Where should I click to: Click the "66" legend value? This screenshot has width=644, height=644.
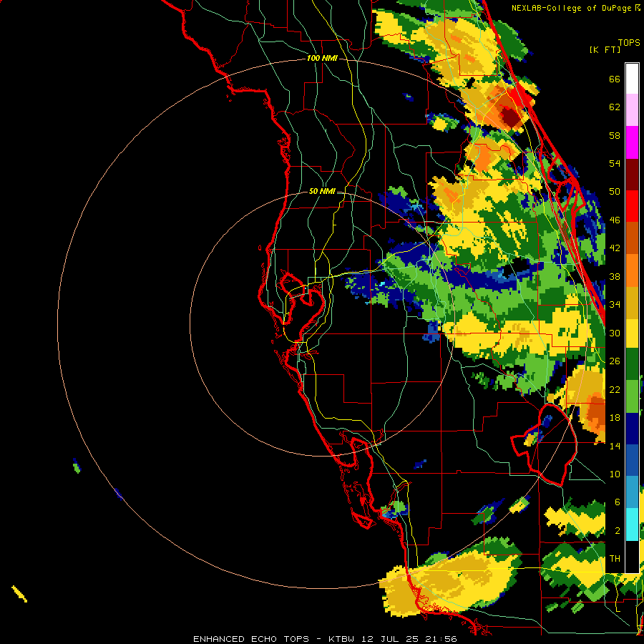tap(615, 79)
